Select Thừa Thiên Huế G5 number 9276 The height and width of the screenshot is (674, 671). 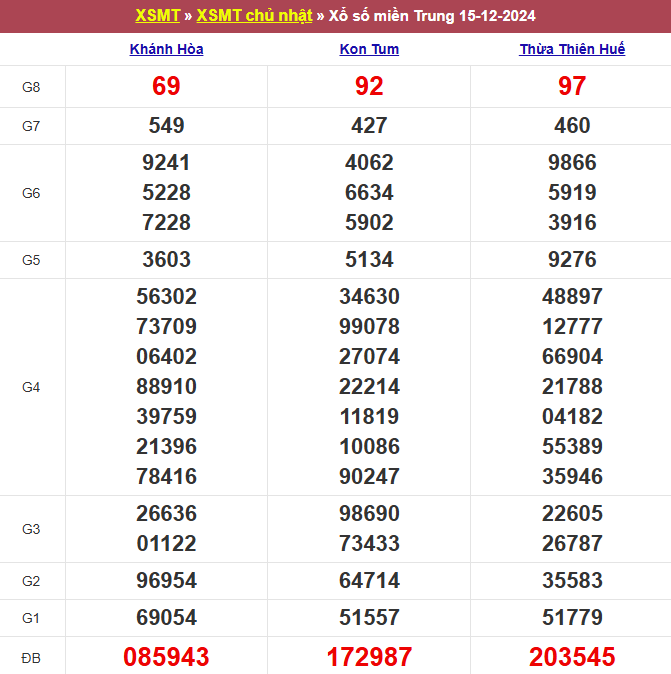tap(572, 260)
